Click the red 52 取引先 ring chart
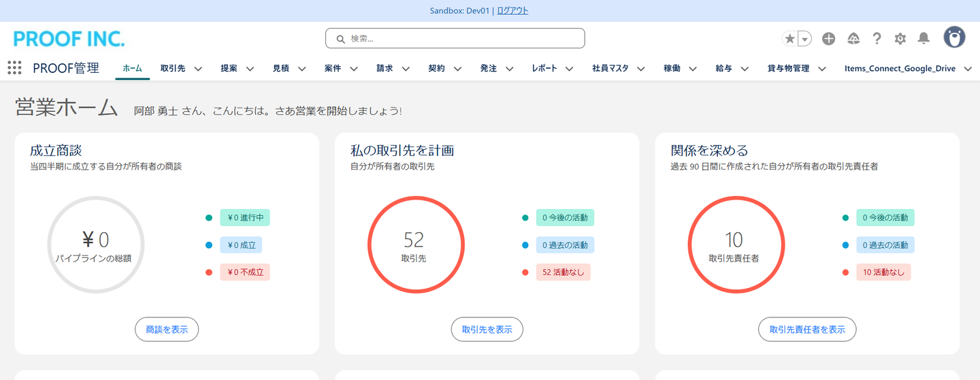This screenshot has height=380, width=980. point(415,244)
